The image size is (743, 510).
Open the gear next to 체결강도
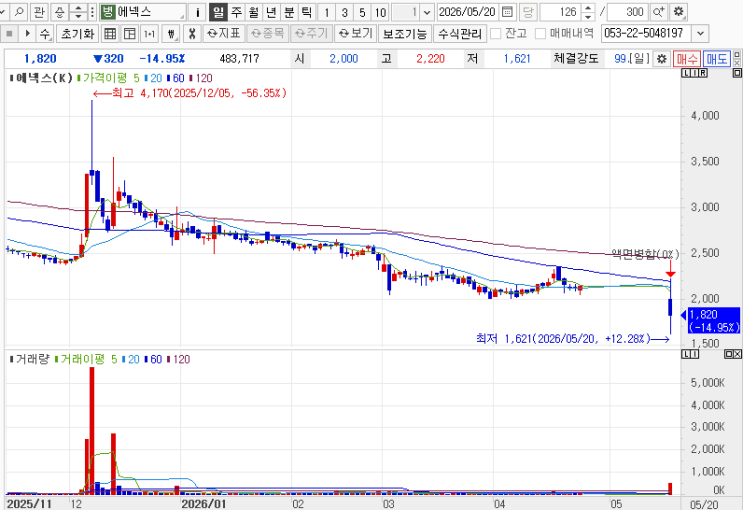[661, 59]
